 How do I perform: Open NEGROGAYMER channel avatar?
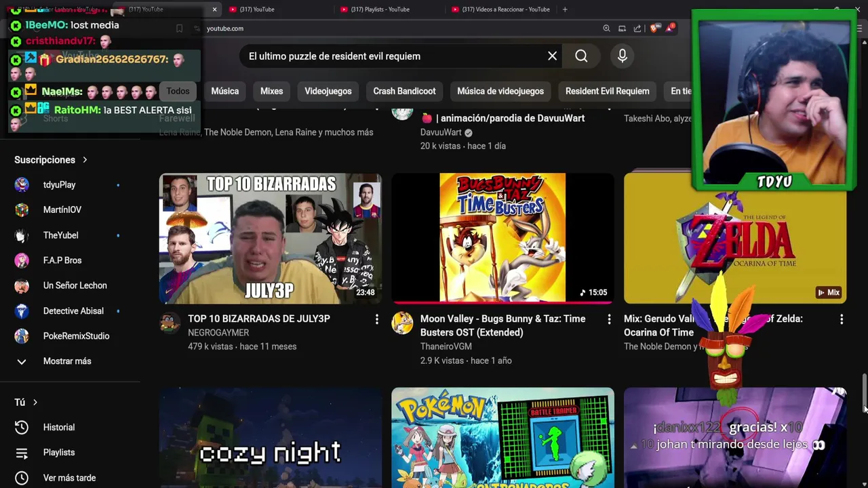tap(170, 323)
